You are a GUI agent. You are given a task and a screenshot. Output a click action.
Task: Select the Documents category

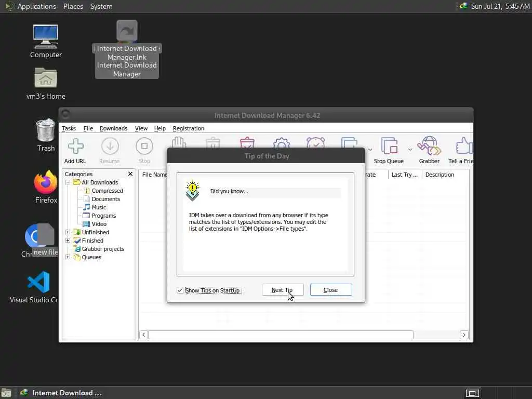pyautogui.click(x=106, y=199)
